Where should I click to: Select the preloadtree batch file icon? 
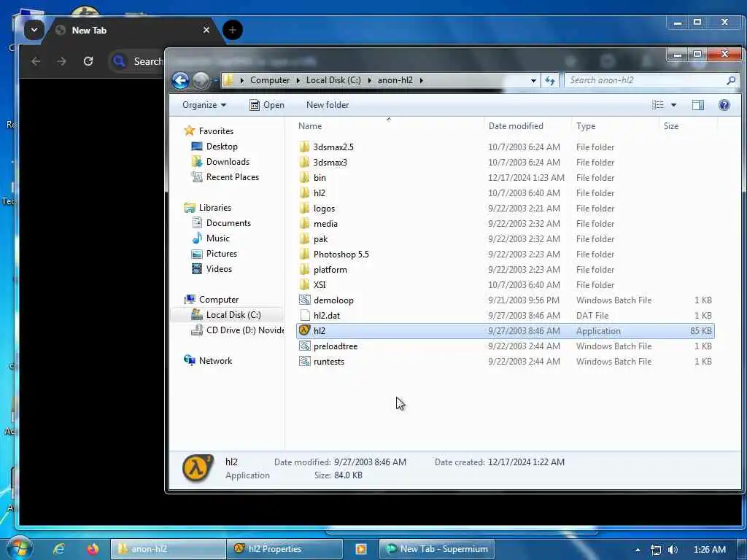tap(304, 346)
